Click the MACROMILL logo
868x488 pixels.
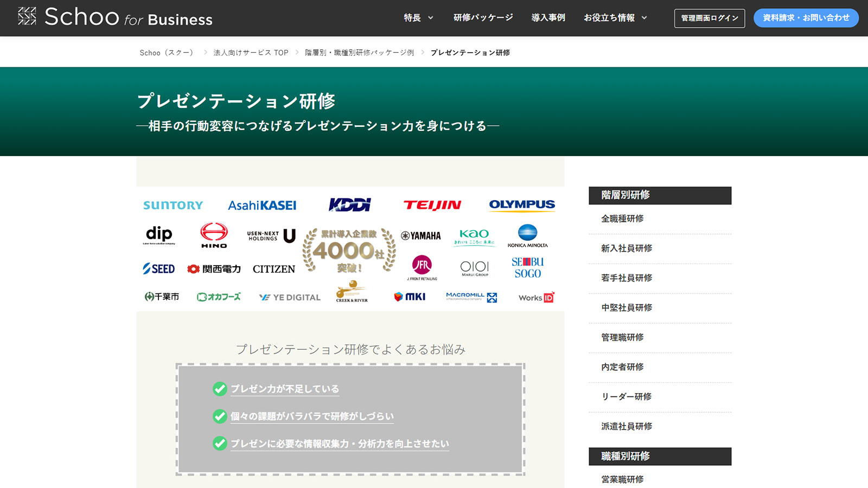point(471,297)
